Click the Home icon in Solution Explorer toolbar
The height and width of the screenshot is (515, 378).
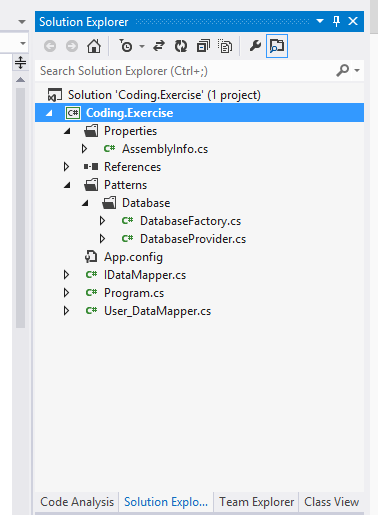coord(94,46)
